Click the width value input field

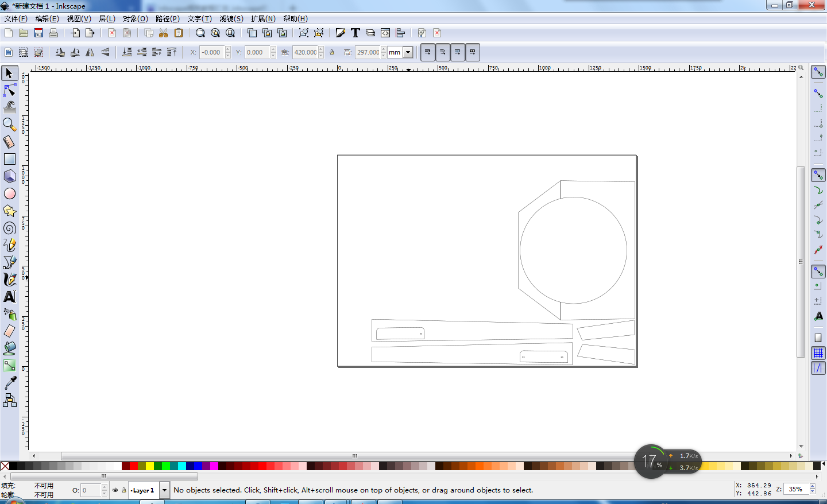coord(305,52)
